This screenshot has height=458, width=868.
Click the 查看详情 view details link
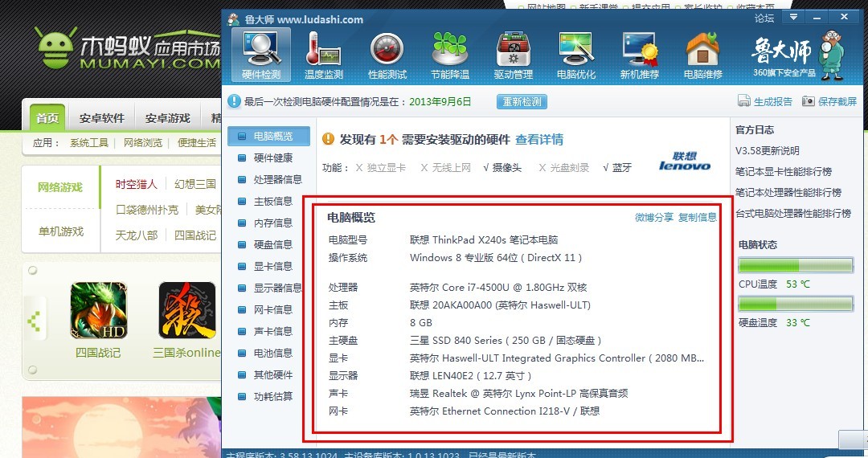click(x=539, y=139)
